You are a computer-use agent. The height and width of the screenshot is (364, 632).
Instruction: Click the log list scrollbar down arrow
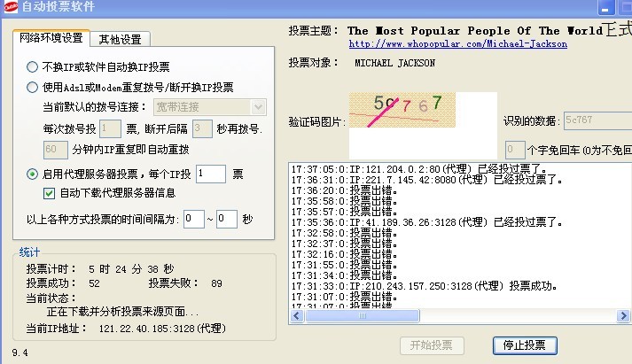[x=625, y=317]
